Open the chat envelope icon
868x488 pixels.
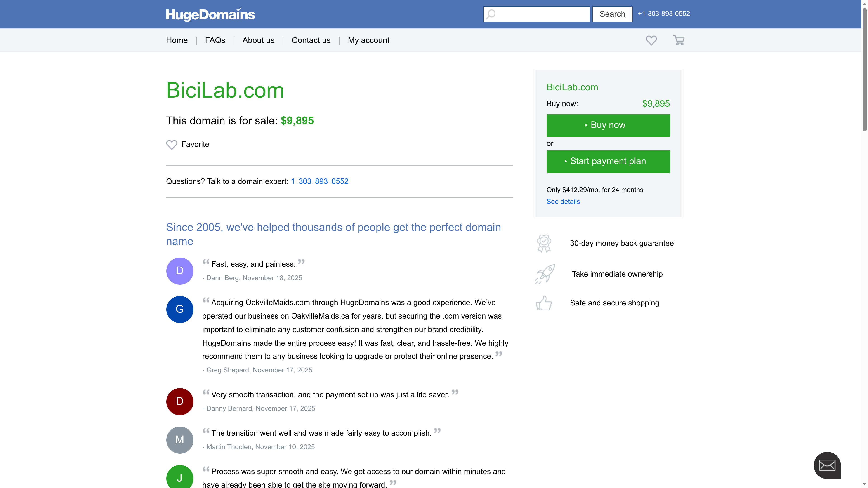point(828,465)
